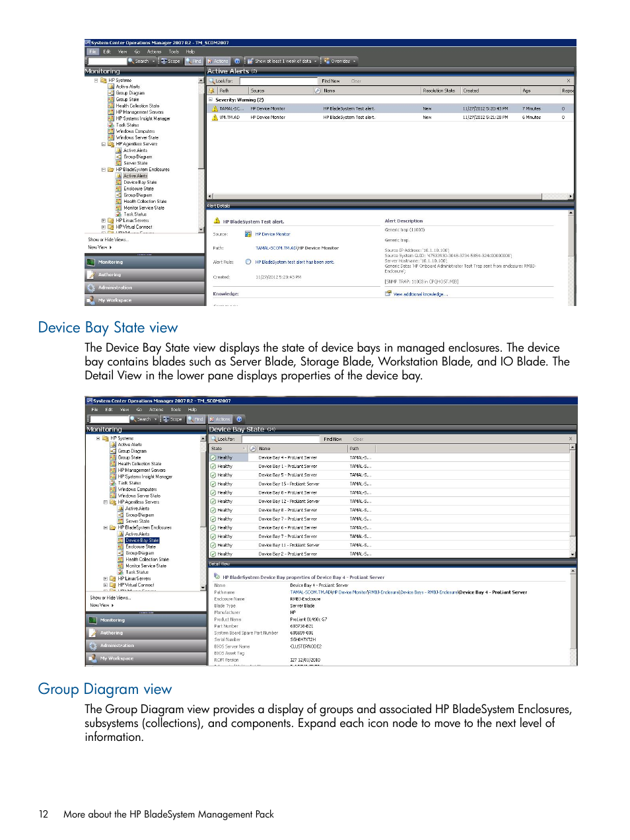This screenshot has height=840, width=630.
Task: Click the horizontal scrollbar under the Active Alerts list
Action: tap(390, 196)
